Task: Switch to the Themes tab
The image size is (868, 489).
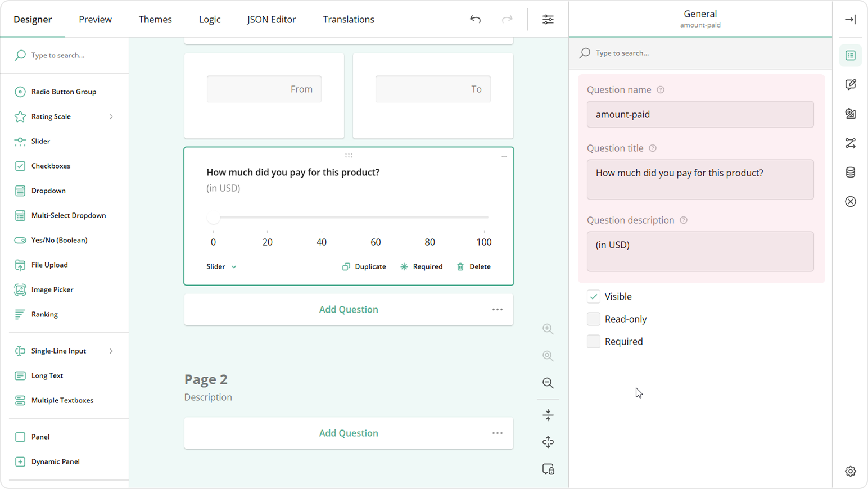Action: (x=155, y=19)
